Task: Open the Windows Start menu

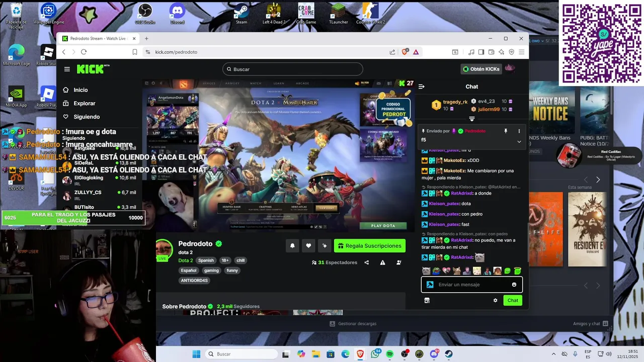Action: (x=196, y=354)
